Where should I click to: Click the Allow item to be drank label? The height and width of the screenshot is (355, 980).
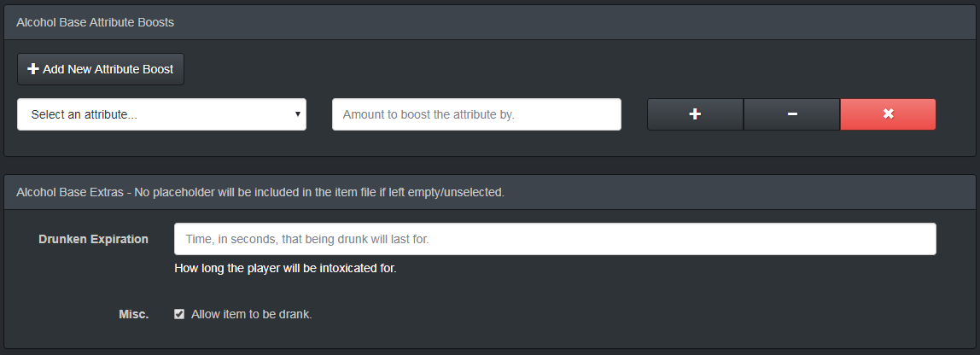252,314
